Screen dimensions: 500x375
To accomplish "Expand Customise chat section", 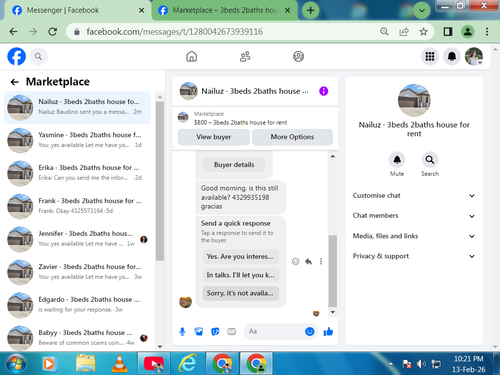I will click(x=414, y=196).
